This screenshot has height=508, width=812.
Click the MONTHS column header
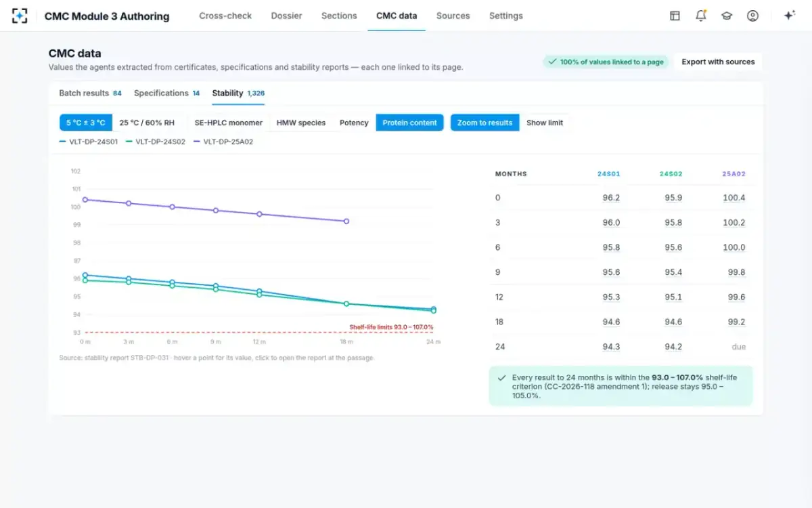tap(511, 174)
